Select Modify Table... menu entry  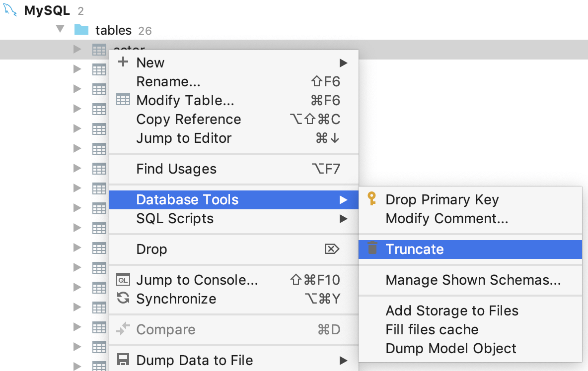click(233, 100)
